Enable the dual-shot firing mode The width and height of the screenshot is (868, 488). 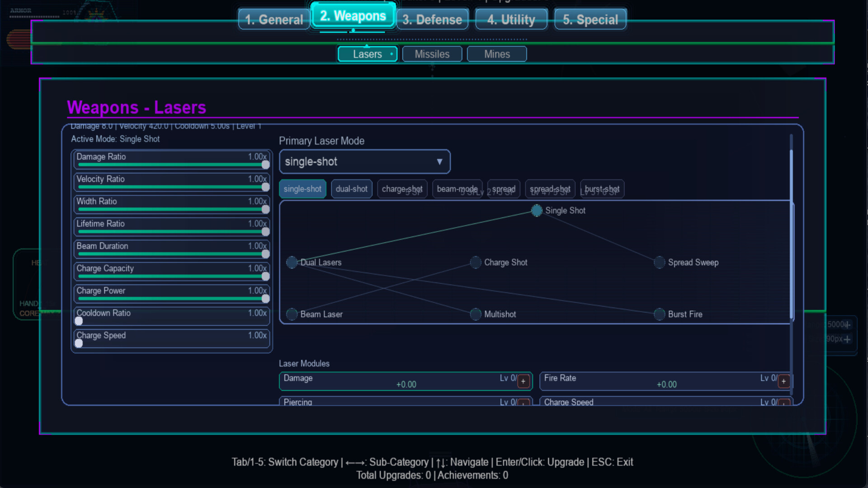coord(352,189)
